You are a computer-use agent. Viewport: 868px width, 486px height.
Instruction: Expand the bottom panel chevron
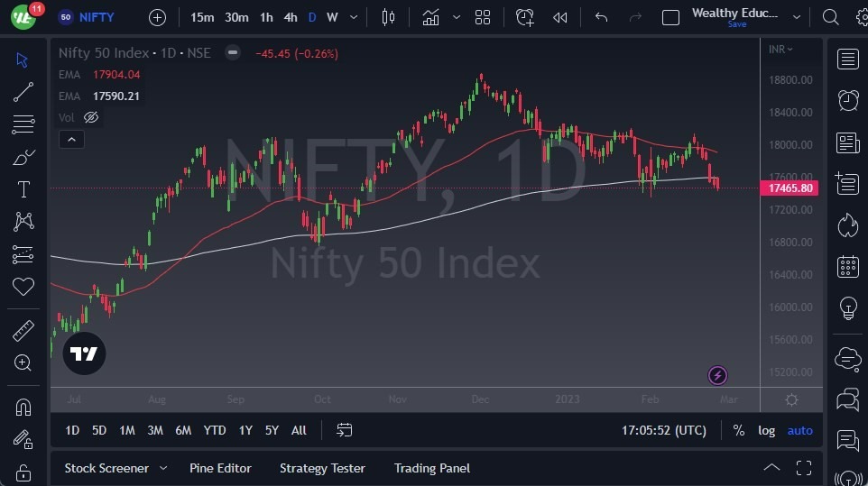(x=771, y=468)
